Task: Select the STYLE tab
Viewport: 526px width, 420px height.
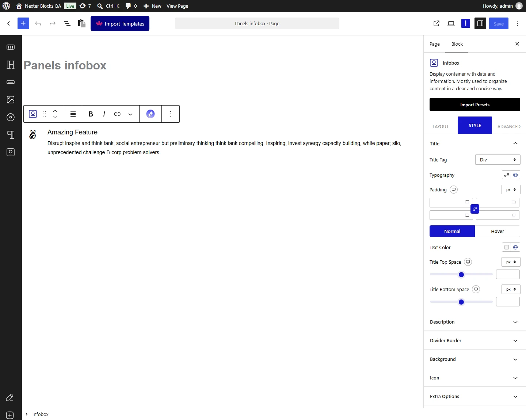Action: pos(475,125)
